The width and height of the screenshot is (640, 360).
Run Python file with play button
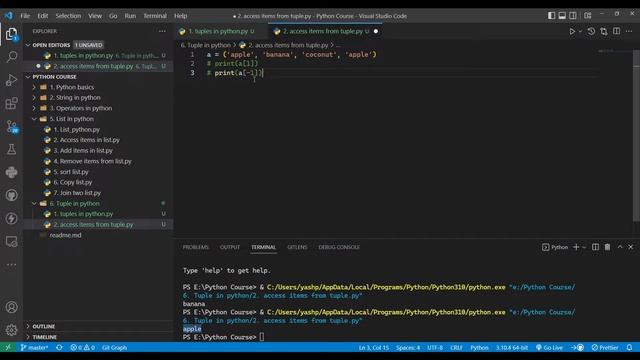click(x=572, y=31)
